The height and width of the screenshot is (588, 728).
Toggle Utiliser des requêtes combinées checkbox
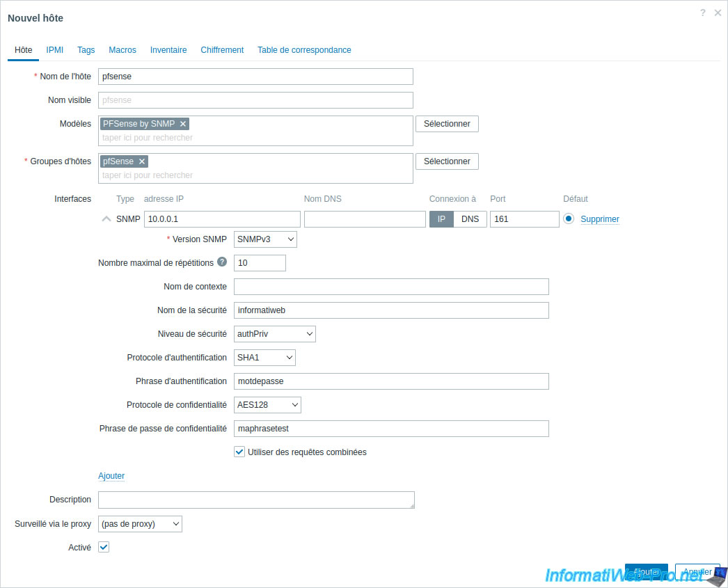(x=239, y=452)
